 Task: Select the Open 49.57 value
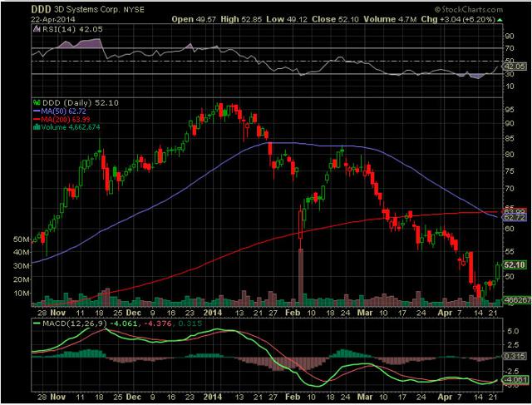pyautogui.click(x=194, y=19)
